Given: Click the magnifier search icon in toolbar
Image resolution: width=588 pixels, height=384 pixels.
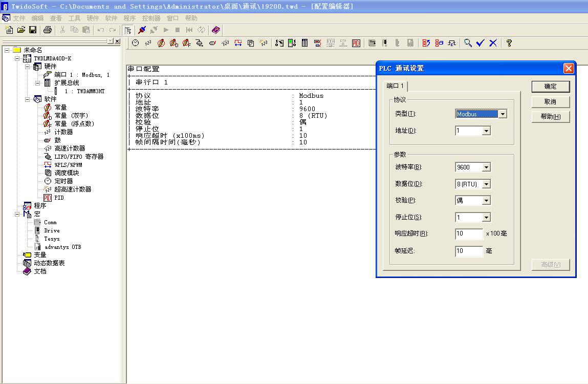Looking at the screenshot, I should point(468,44).
